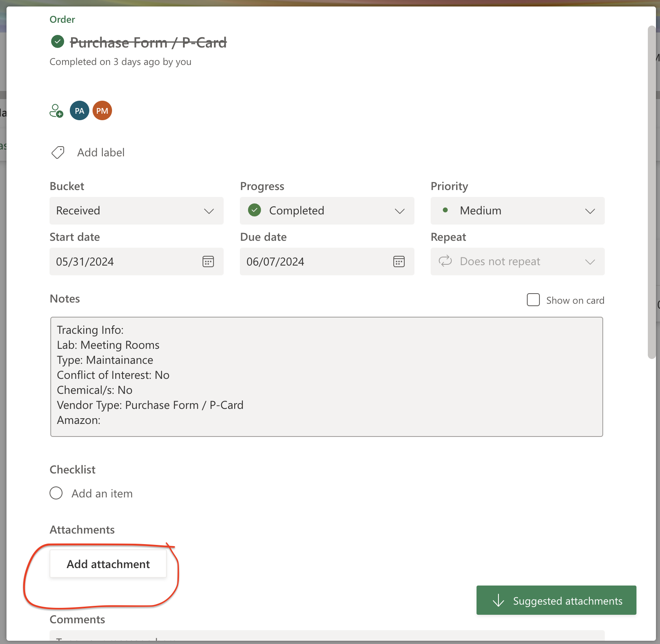Open the Due date calendar picker
Screen dimensions: 660x644
tap(399, 261)
